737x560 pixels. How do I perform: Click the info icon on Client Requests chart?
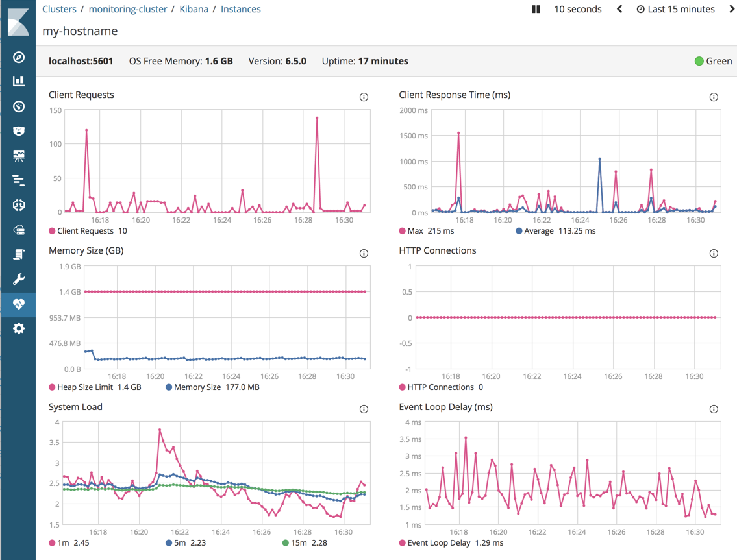[364, 97]
